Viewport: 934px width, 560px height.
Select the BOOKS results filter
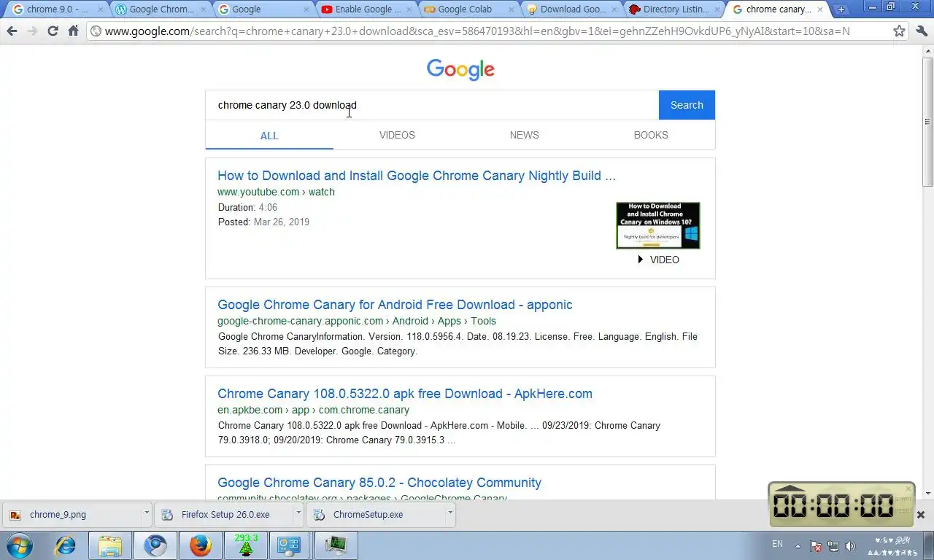651,135
